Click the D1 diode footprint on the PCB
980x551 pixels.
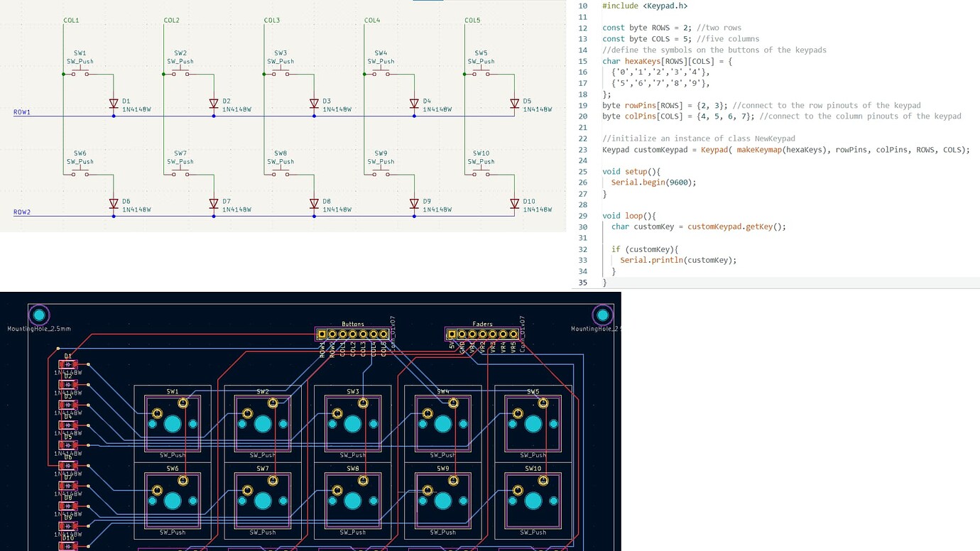point(67,364)
